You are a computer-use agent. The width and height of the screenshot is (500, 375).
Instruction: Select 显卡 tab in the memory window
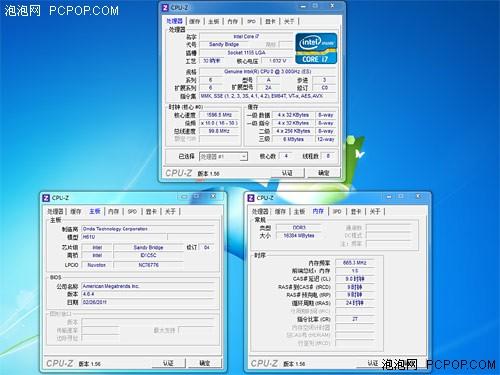[356, 211]
